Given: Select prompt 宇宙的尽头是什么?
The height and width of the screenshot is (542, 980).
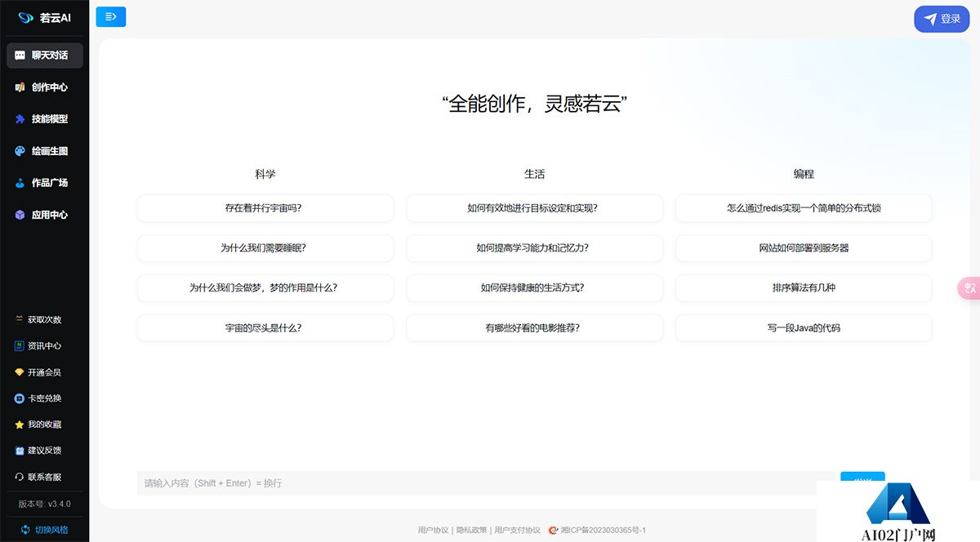Looking at the screenshot, I should coord(265,328).
